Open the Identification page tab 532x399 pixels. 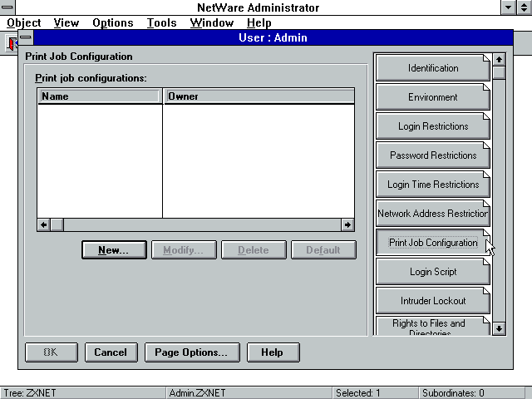point(433,68)
